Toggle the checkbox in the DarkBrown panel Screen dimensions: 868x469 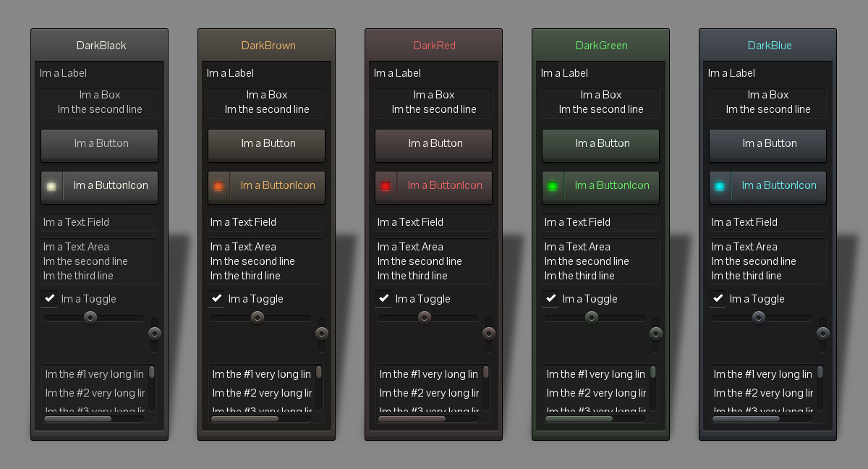[x=216, y=298]
